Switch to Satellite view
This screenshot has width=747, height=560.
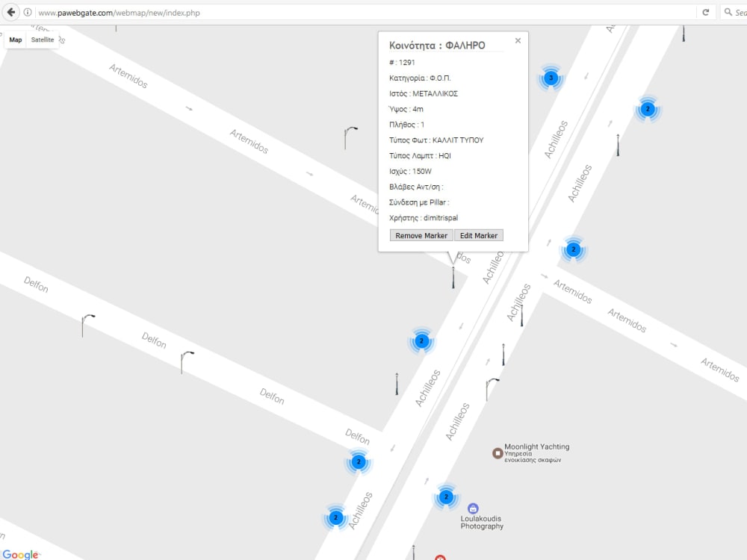pyautogui.click(x=43, y=39)
